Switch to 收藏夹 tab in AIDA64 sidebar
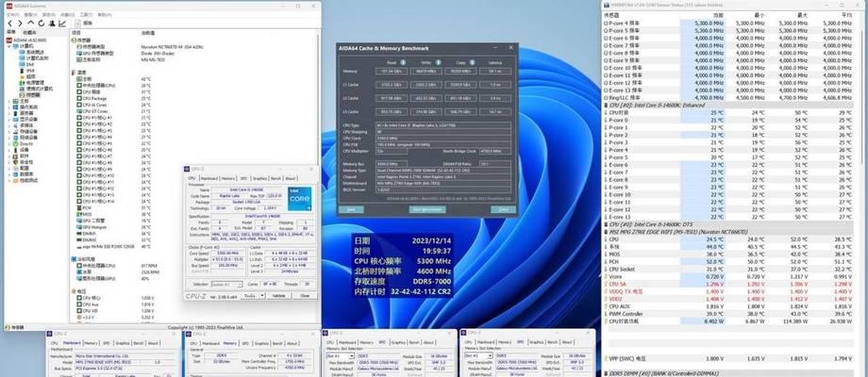This screenshot has height=377, width=868. [29, 33]
